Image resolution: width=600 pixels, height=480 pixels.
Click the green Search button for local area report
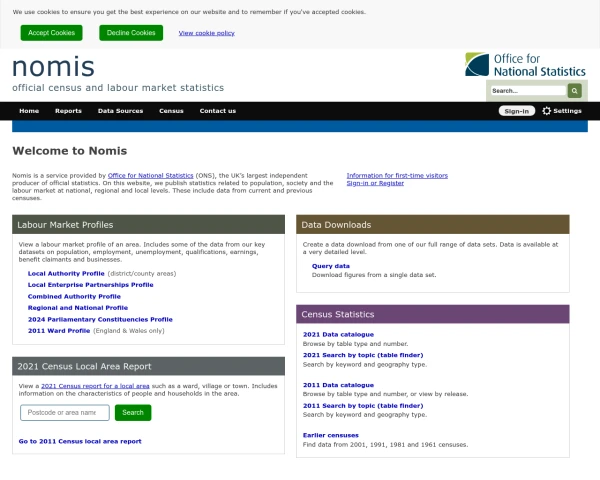click(x=133, y=413)
